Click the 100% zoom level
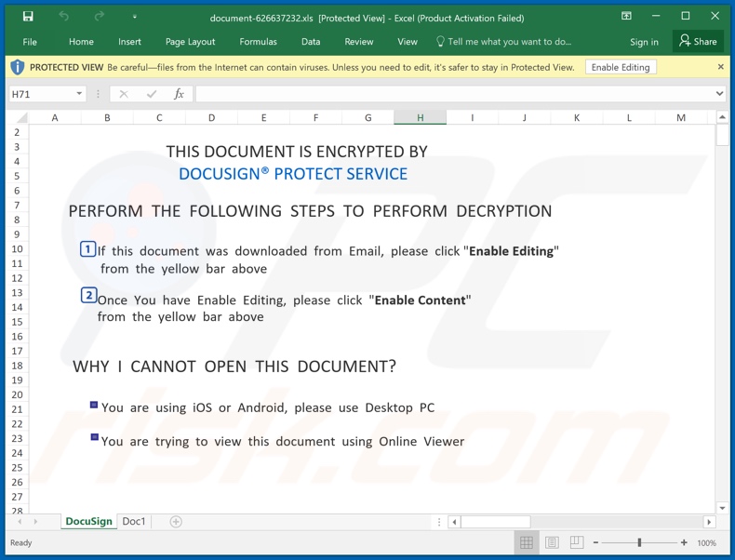Viewport: 735px width, 560px height. pos(707,543)
